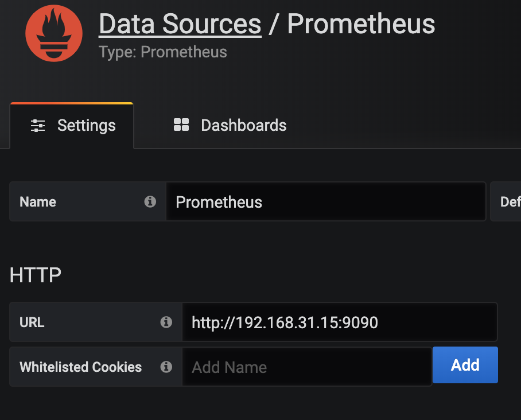This screenshot has height=420, width=521.
Task: Click into the URL input field
Action: point(340,322)
